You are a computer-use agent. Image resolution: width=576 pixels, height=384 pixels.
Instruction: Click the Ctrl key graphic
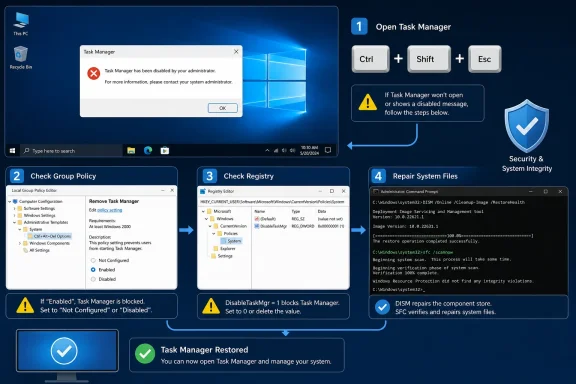tap(370, 59)
